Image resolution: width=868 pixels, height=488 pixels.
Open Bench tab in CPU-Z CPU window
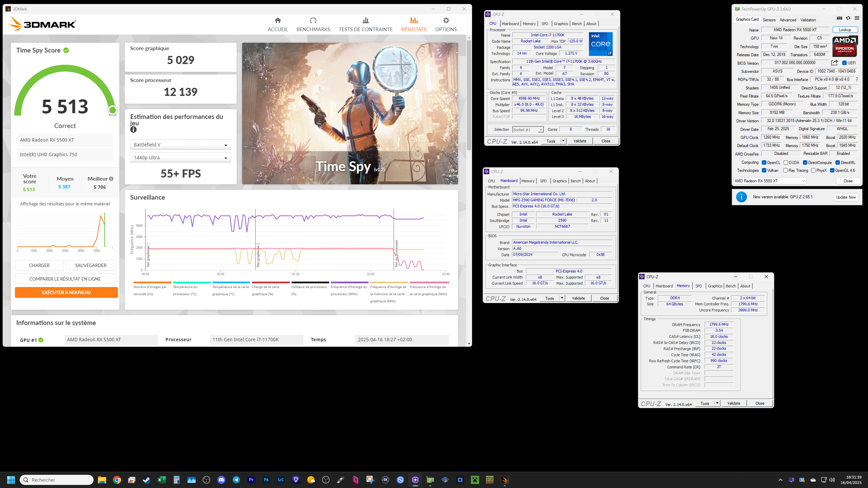577,24
